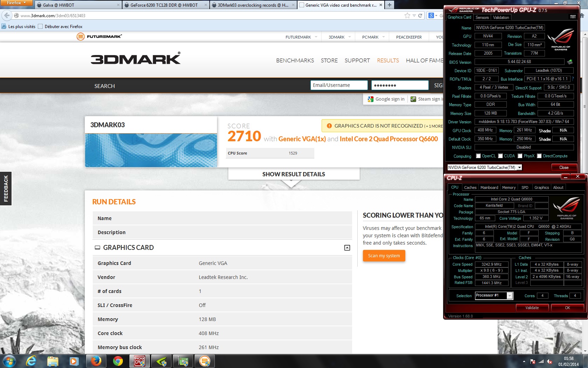Image resolution: width=588 pixels, height=368 pixels.
Task: Open BENCHMARKS in 3DMark navigation
Action: [295, 60]
